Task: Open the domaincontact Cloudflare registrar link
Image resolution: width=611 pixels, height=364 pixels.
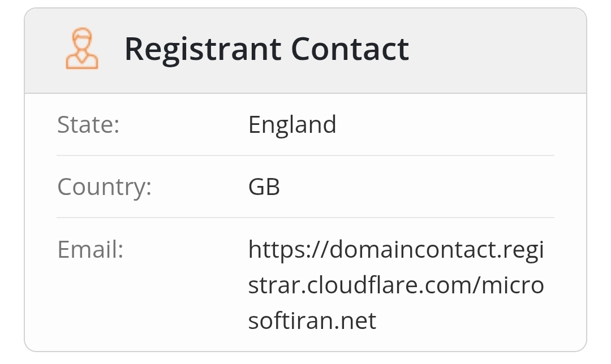Action: (395, 285)
